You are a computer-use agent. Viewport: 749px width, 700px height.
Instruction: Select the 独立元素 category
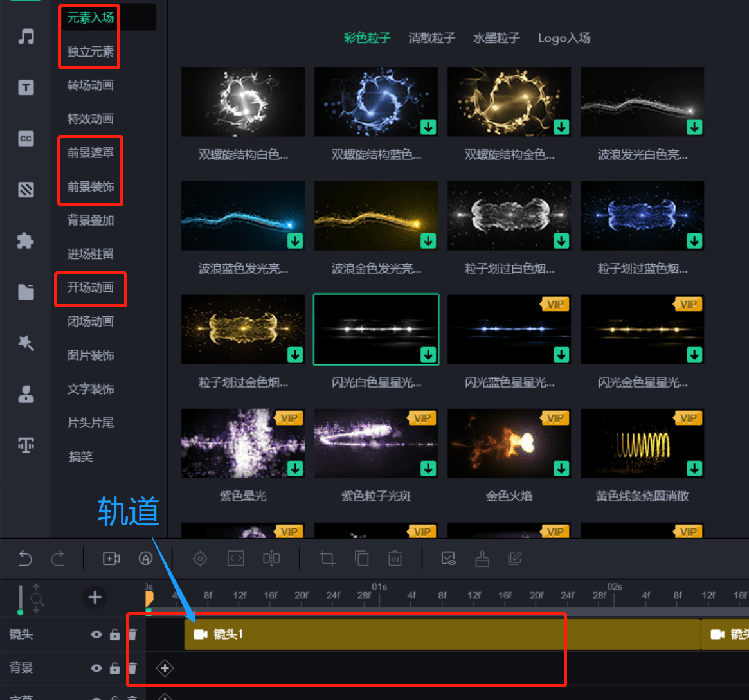point(90,51)
